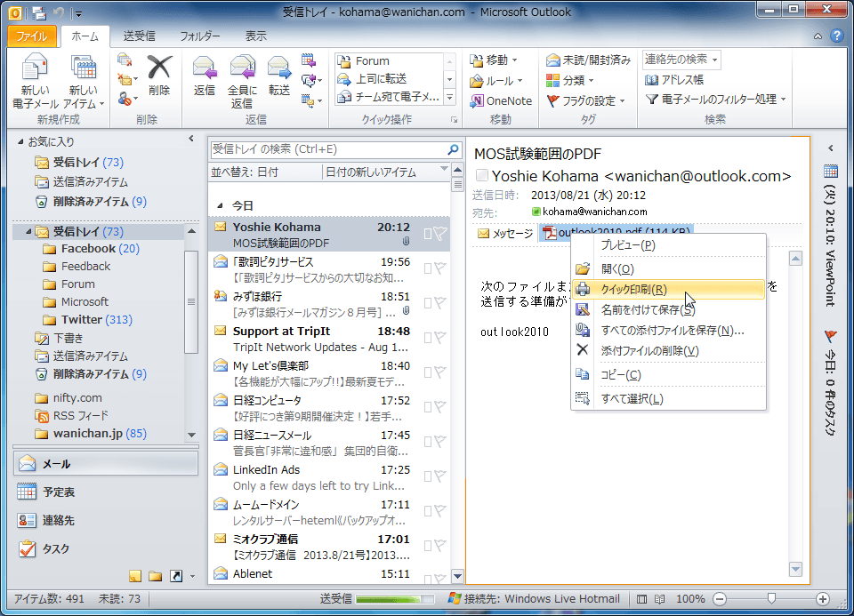Expand the To-Do bar arrow
854x616 pixels.
831,148
